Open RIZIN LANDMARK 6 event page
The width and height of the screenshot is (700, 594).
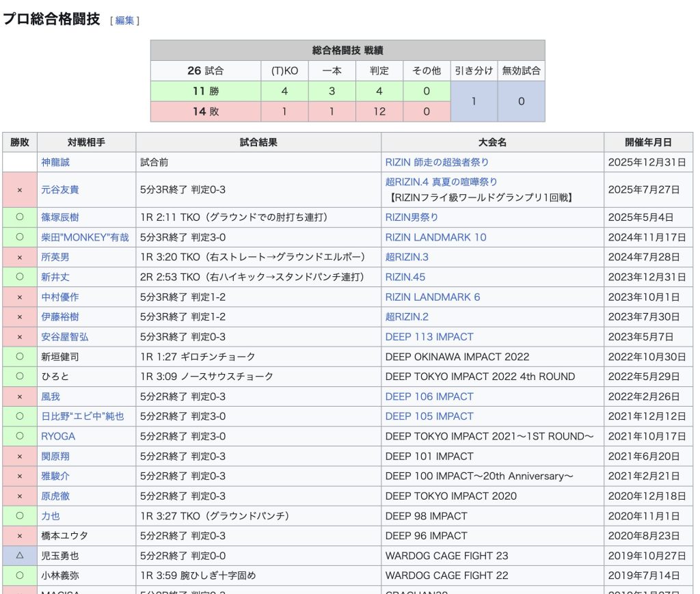coord(433,297)
